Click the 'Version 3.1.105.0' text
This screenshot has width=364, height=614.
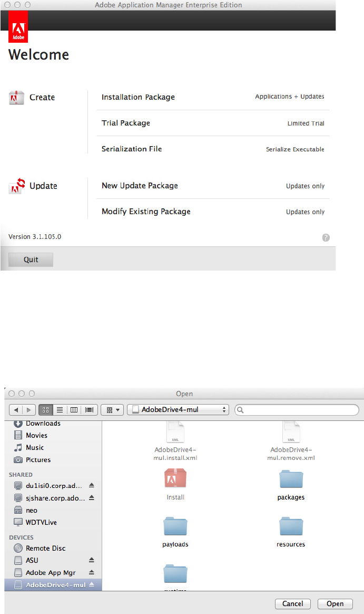35,237
